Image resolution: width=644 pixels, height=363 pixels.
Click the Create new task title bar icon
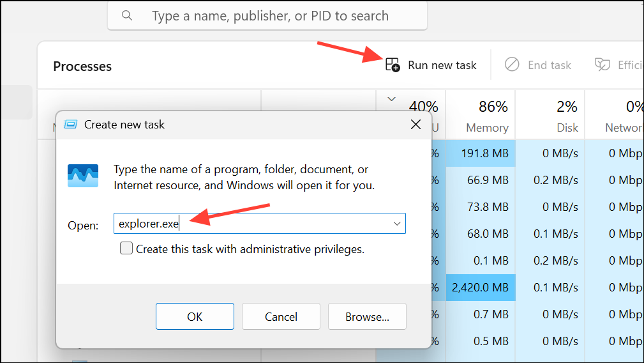71,125
